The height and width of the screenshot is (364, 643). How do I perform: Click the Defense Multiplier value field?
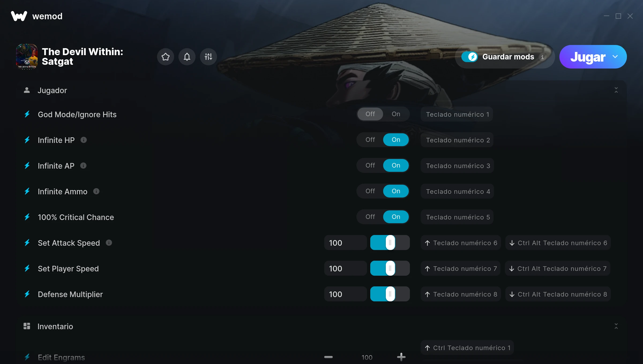pyautogui.click(x=345, y=294)
